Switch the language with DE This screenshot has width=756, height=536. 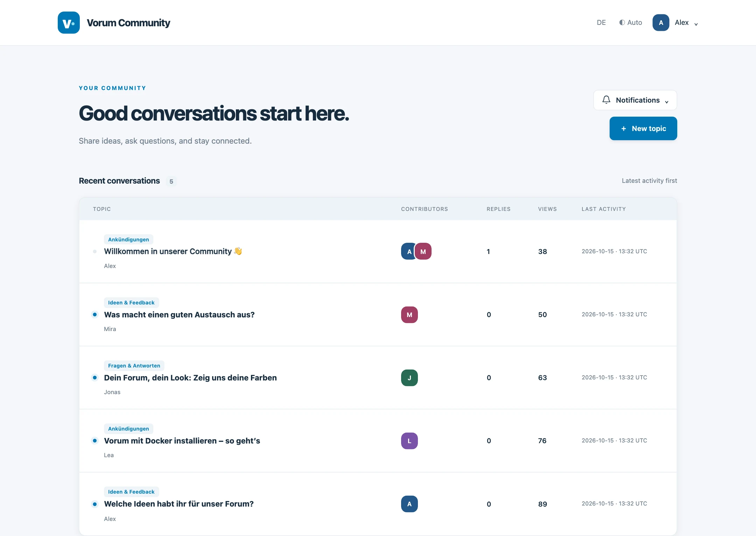601,23
